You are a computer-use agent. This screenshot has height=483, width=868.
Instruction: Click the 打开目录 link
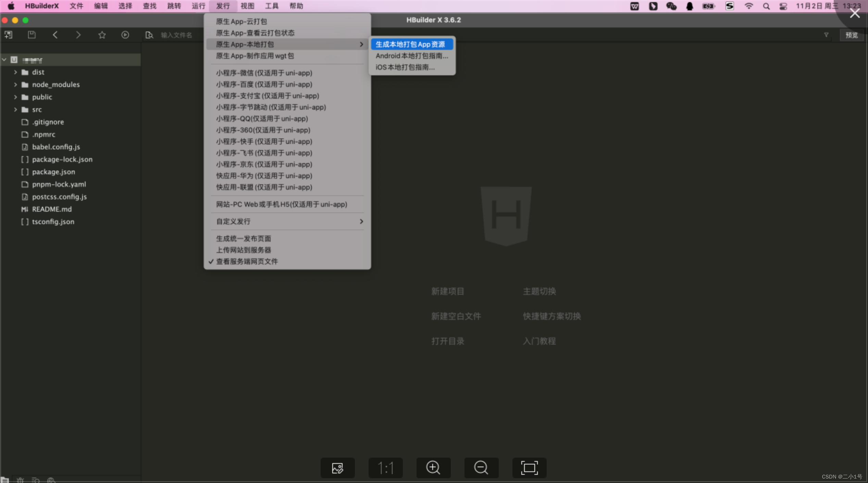click(447, 341)
